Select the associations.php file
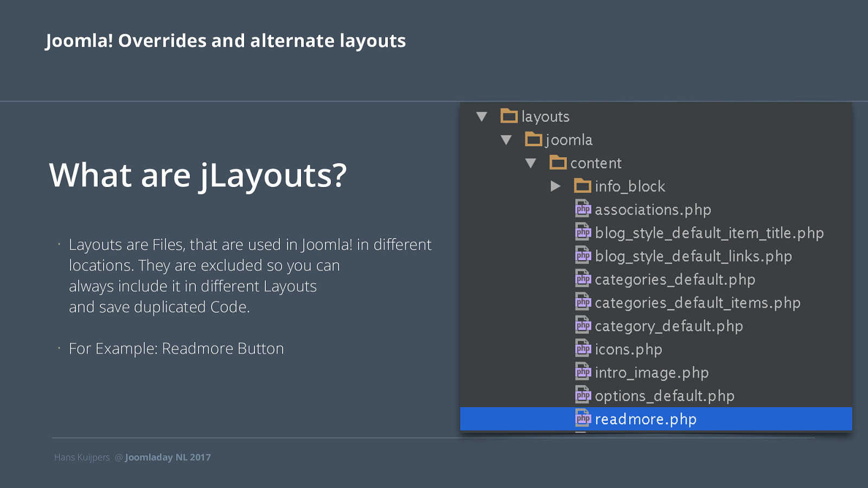The image size is (868, 488). (x=653, y=210)
